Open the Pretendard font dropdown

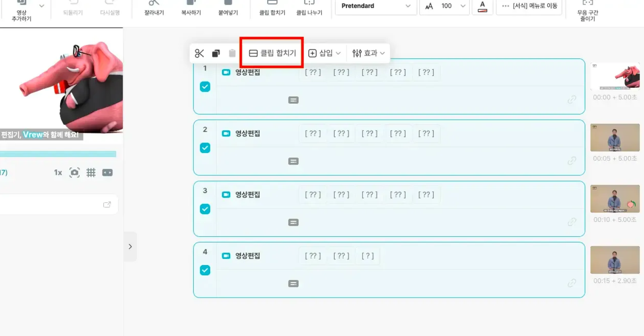(x=375, y=6)
